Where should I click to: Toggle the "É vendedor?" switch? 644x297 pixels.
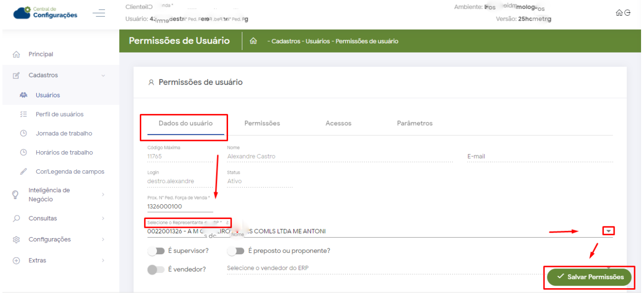(x=156, y=270)
